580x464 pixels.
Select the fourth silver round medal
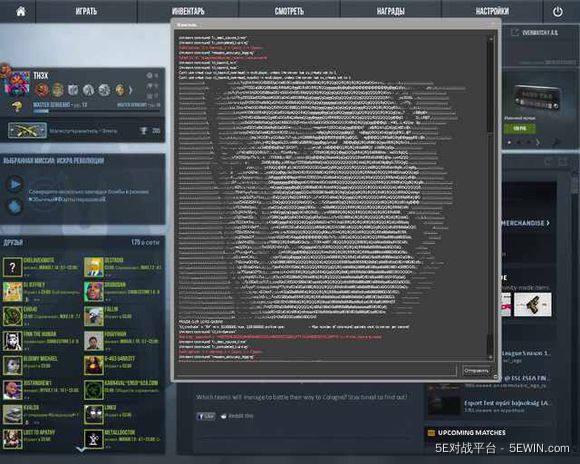(88, 90)
